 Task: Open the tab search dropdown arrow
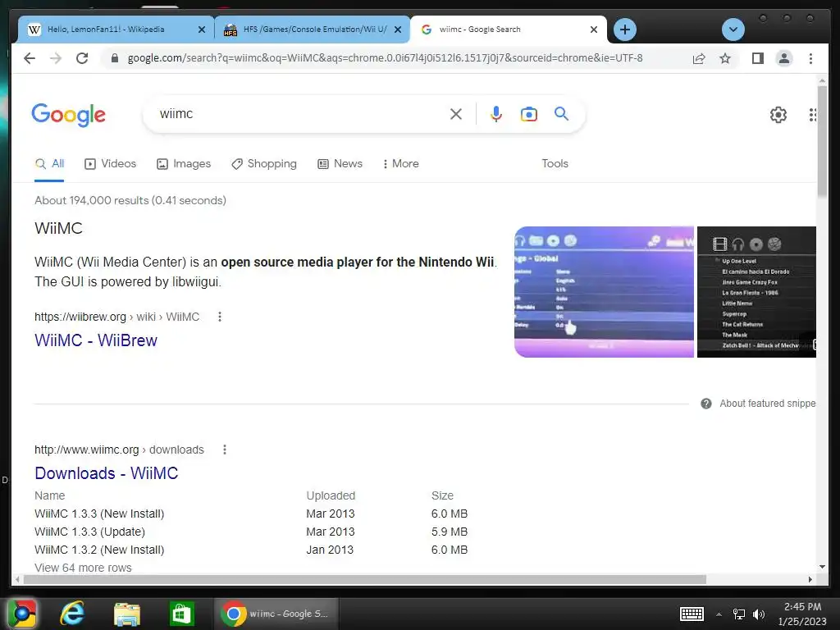733,30
